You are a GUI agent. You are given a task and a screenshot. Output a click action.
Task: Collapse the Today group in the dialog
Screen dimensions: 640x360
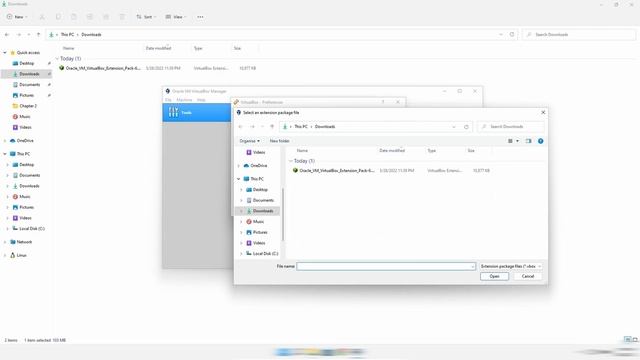pyautogui.click(x=291, y=161)
